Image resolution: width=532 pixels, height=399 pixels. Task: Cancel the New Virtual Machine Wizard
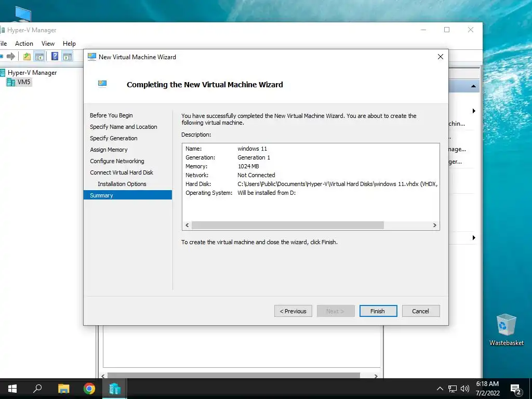tap(421, 311)
